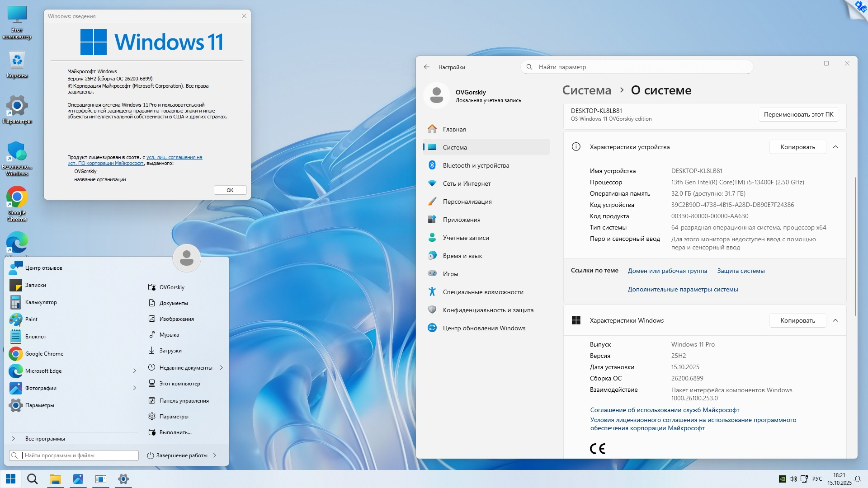Open Bluetooth and devices settings category

[476, 165]
